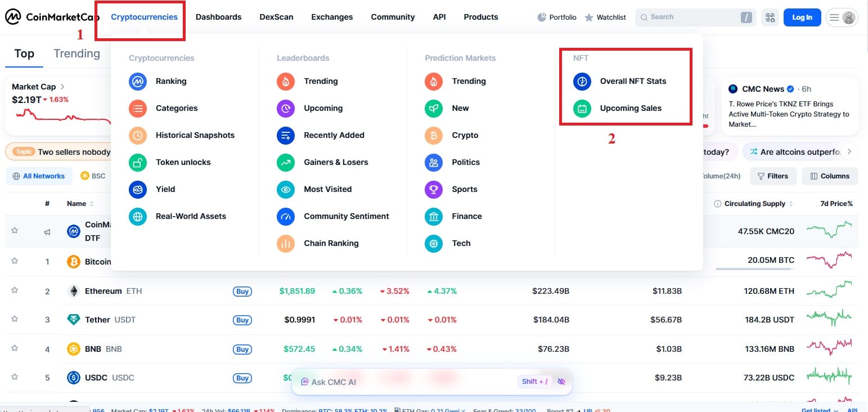Toggle the watchlist star for BNB

(15, 348)
